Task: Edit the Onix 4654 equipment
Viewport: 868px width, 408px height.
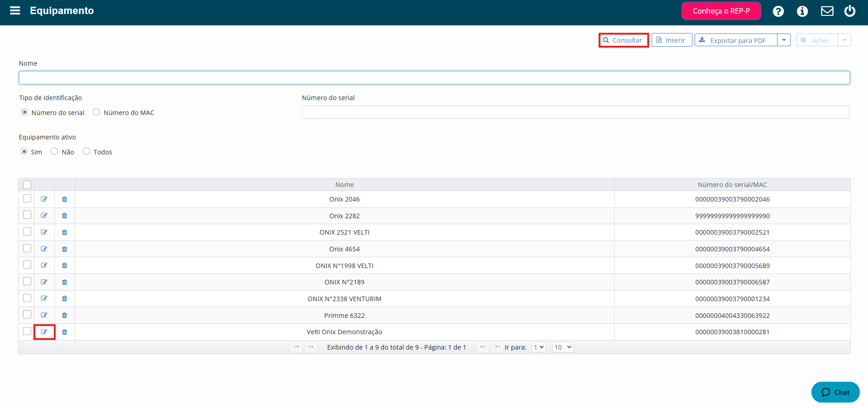Action: [x=44, y=249]
